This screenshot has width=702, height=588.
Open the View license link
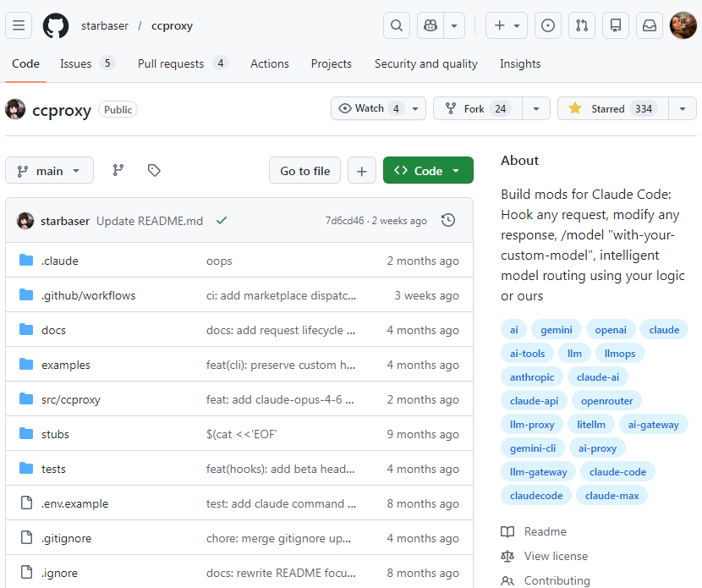(545, 556)
